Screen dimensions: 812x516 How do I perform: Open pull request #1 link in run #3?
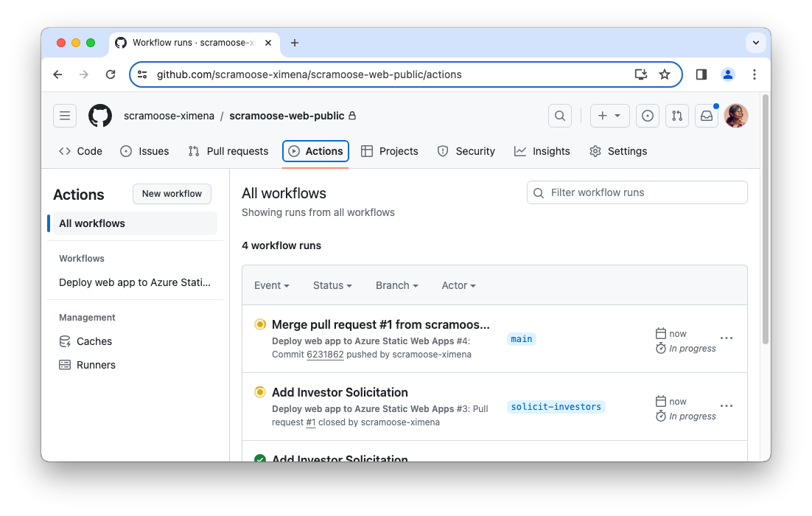(x=311, y=422)
